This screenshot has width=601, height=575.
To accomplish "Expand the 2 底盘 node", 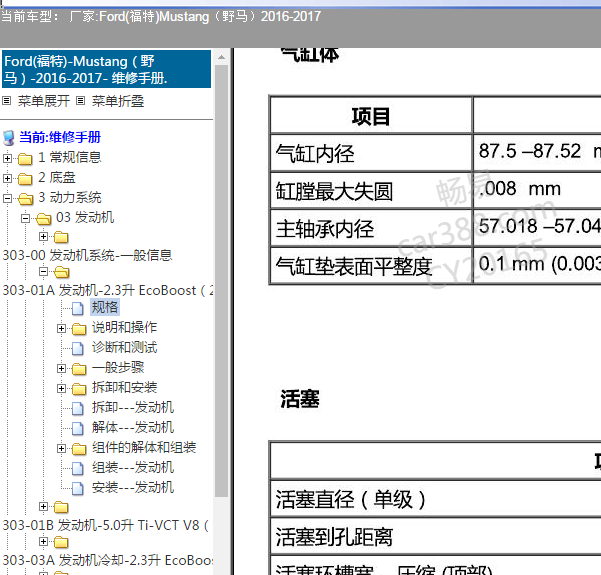I will pyautogui.click(x=7, y=178).
